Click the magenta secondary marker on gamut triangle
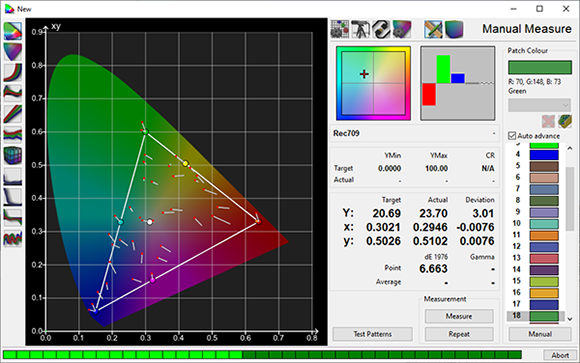 pos(152,280)
